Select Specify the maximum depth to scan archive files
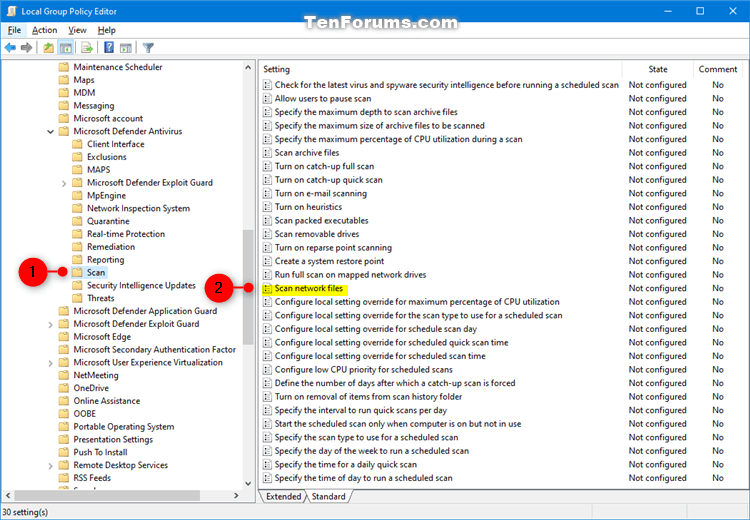 pos(366,112)
